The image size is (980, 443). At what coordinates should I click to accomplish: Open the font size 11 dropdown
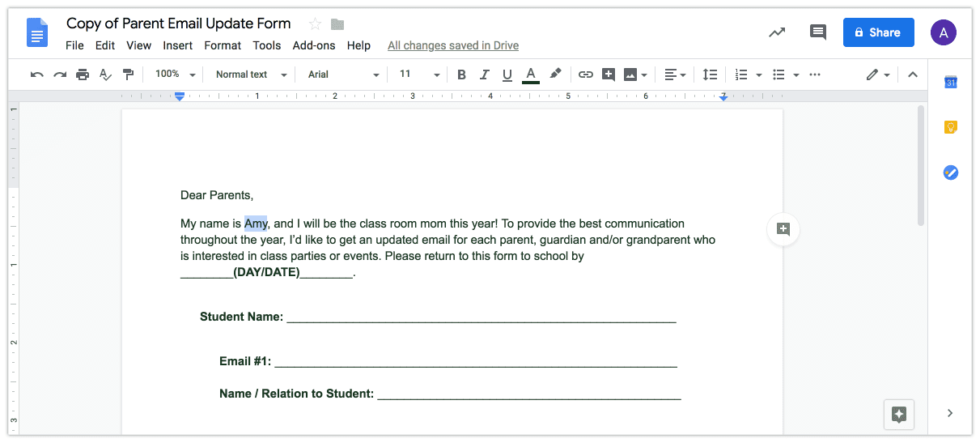419,75
